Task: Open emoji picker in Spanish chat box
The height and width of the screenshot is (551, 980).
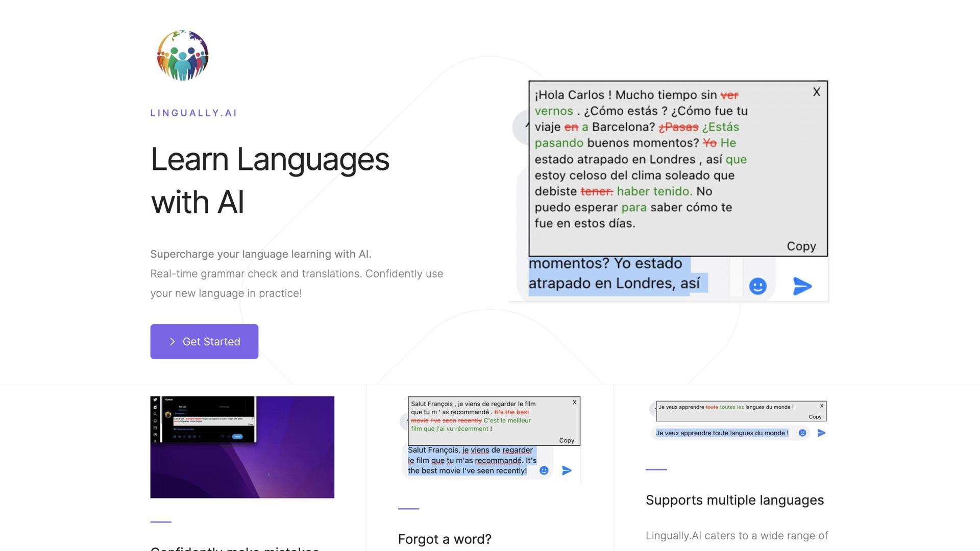Action: (757, 286)
